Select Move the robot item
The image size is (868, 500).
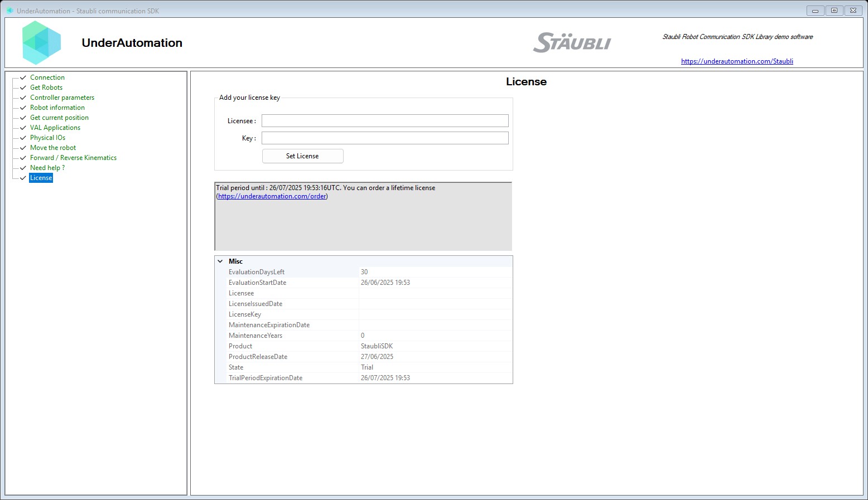coord(53,148)
